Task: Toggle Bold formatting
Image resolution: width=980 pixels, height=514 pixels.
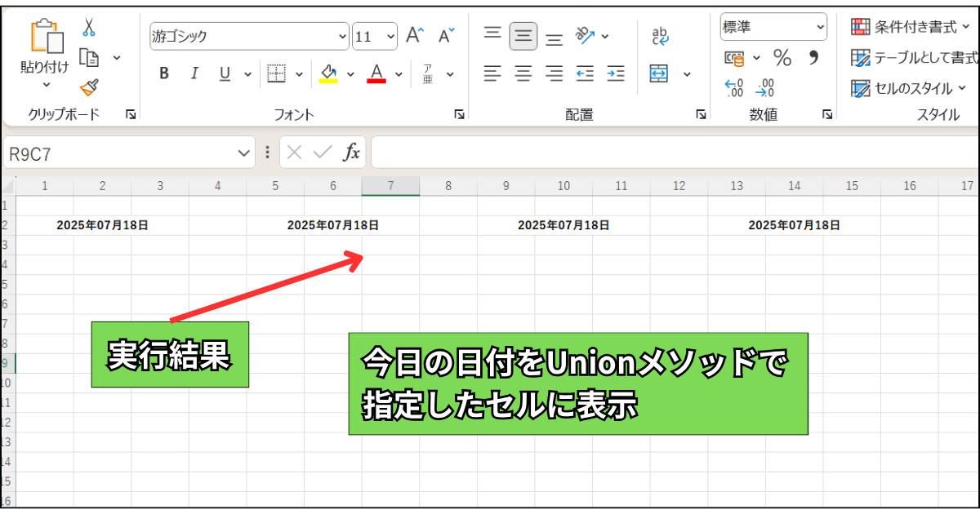Action: [164, 73]
